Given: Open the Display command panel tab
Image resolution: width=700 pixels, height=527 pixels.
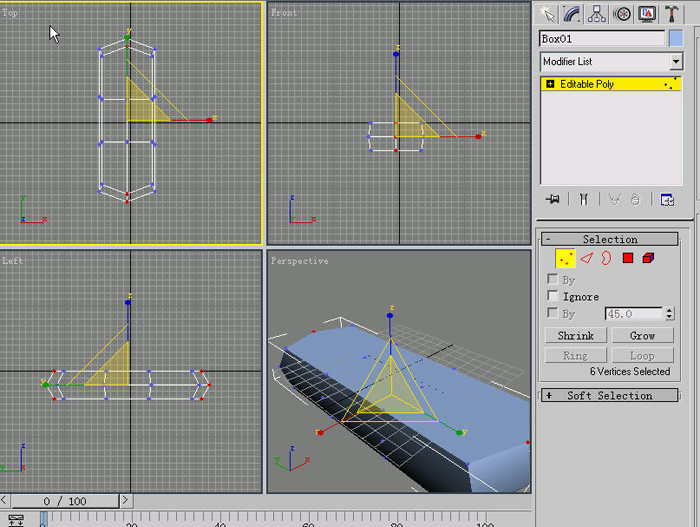Looking at the screenshot, I should tap(647, 13).
